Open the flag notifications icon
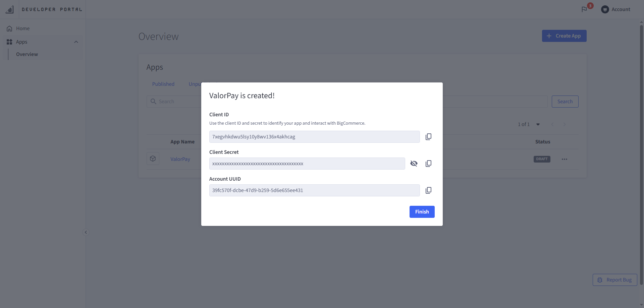 [x=584, y=9]
